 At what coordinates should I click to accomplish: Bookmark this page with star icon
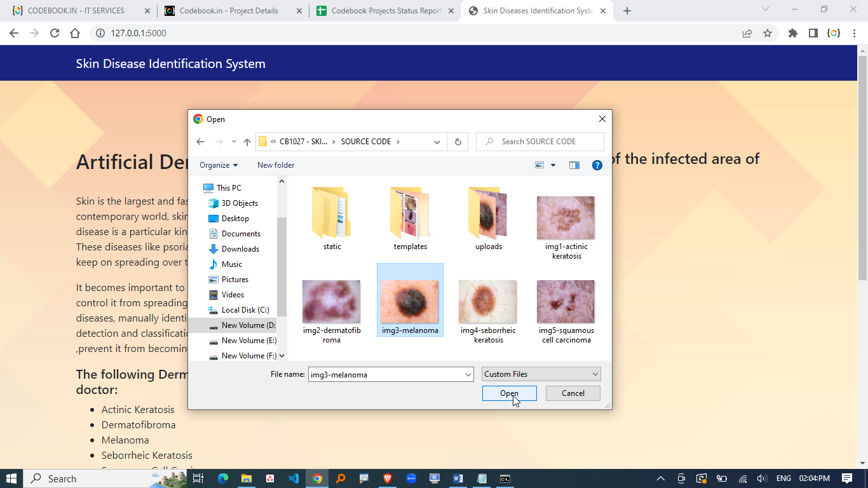pos(768,33)
